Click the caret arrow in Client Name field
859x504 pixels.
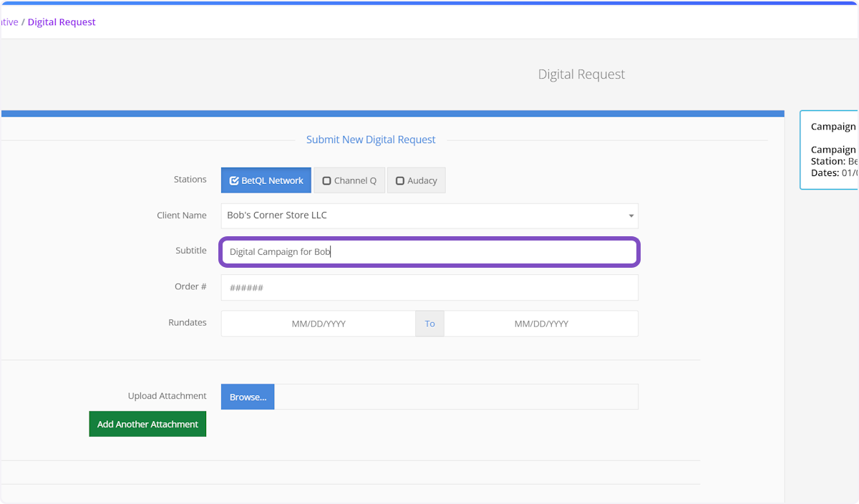(x=631, y=215)
